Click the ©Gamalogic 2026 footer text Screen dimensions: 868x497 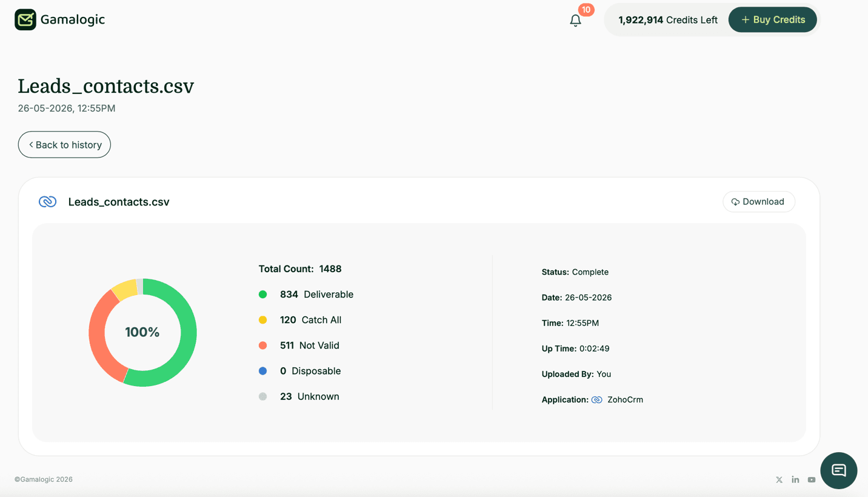44,479
